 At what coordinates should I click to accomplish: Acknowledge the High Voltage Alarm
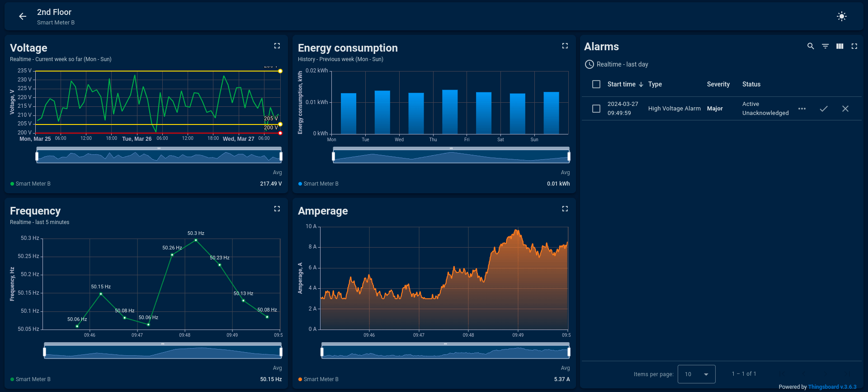click(x=824, y=109)
